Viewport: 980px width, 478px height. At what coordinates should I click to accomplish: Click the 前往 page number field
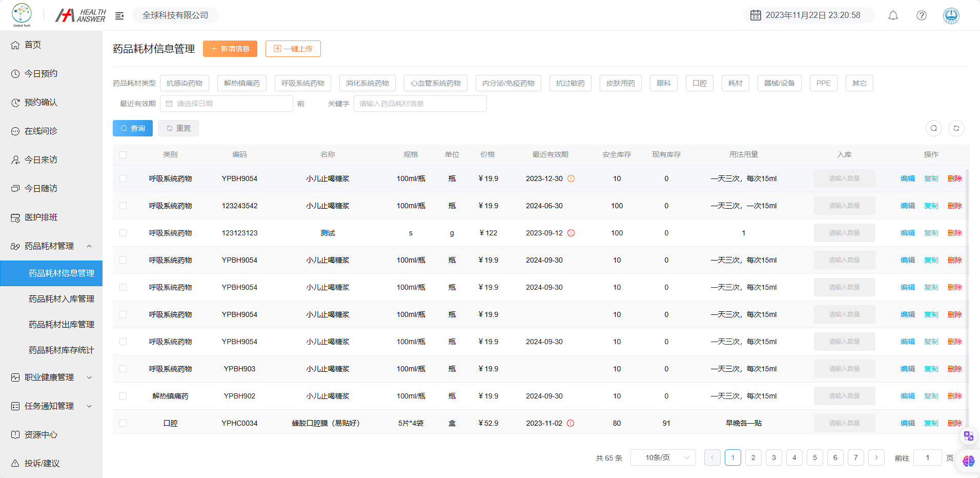pos(928,457)
